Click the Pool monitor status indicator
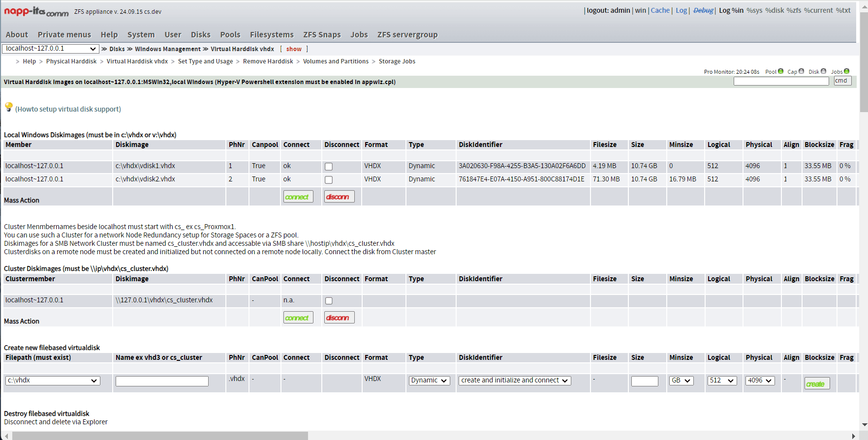Screen dimensions: 868x440 coord(780,71)
